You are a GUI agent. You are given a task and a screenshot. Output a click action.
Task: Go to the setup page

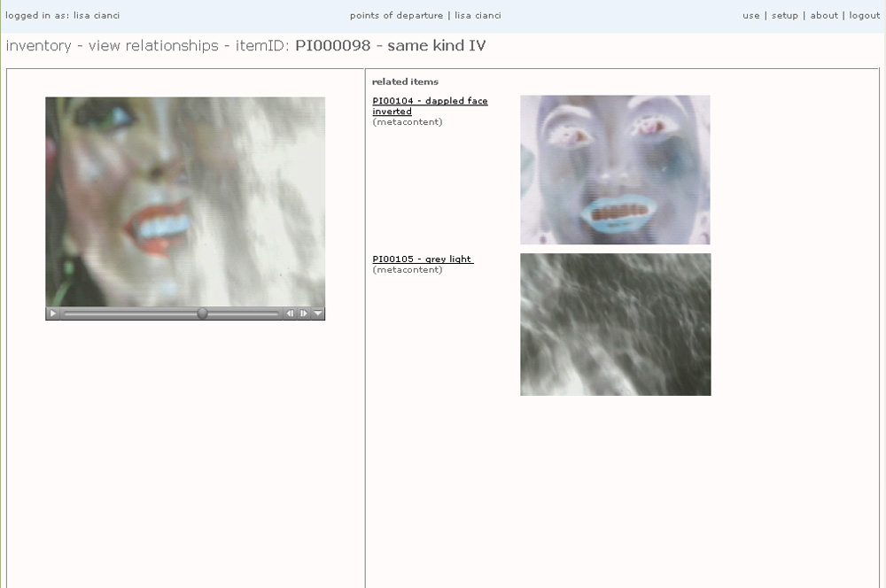pyautogui.click(x=785, y=16)
